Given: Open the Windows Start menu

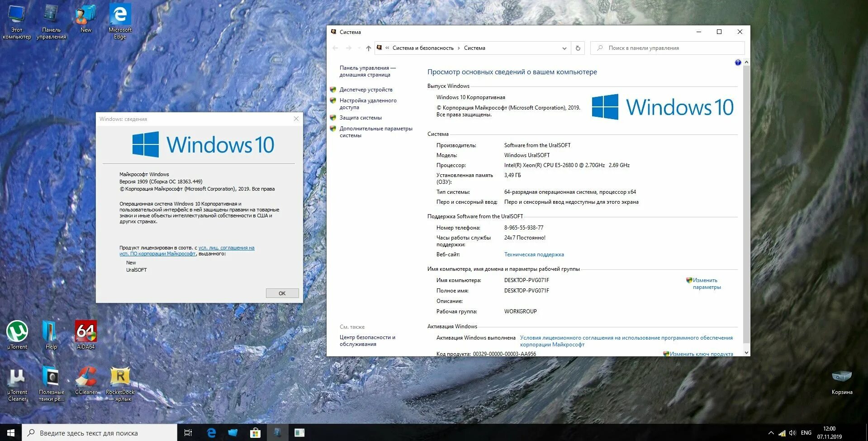Looking at the screenshot, I should (11, 433).
